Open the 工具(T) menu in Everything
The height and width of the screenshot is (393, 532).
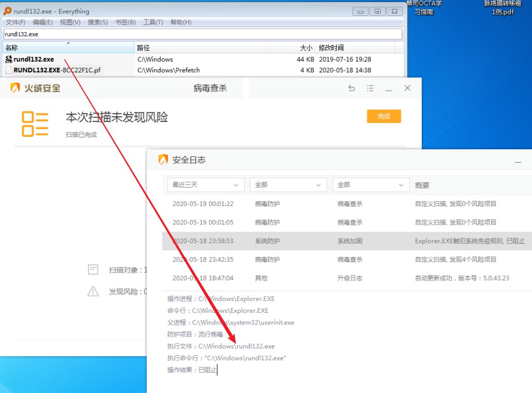153,22
